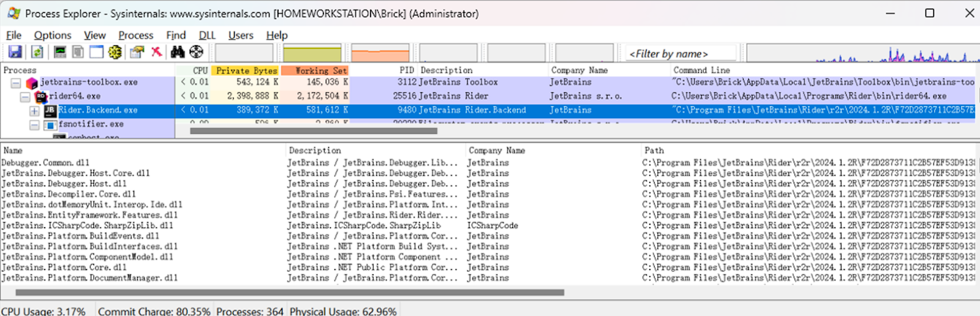Click the blue and purple activity graph
The height and width of the screenshot is (316, 980).
[x=863, y=53]
